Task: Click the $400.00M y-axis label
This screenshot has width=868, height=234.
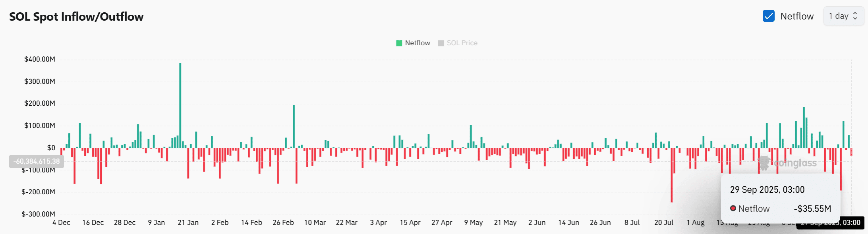Action: [x=40, y=59]
